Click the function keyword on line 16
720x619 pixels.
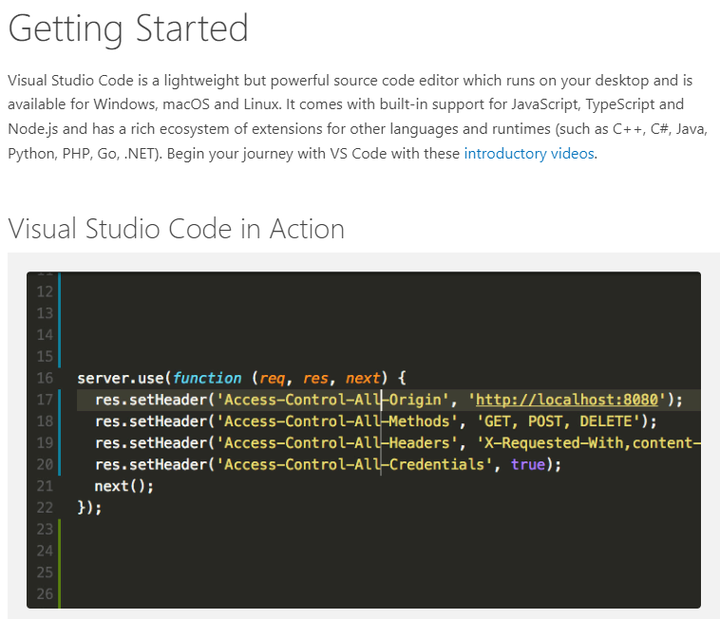207,378
